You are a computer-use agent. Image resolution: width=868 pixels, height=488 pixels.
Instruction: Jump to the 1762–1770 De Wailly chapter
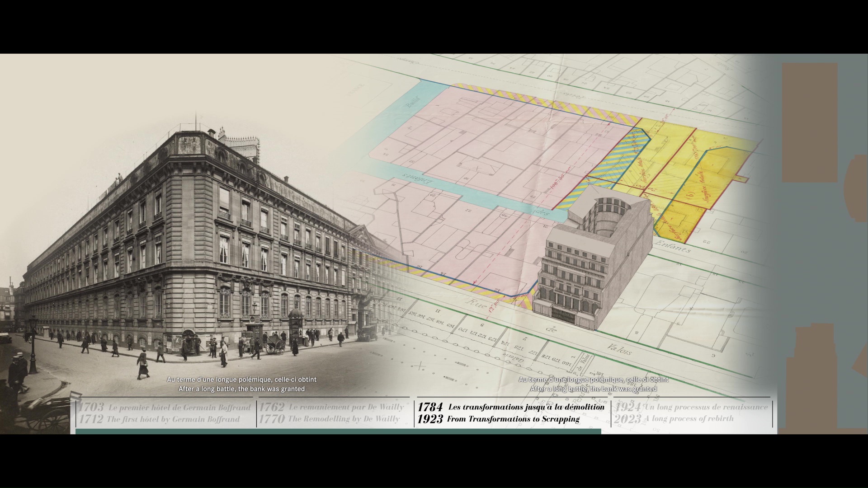pos(334,413)
